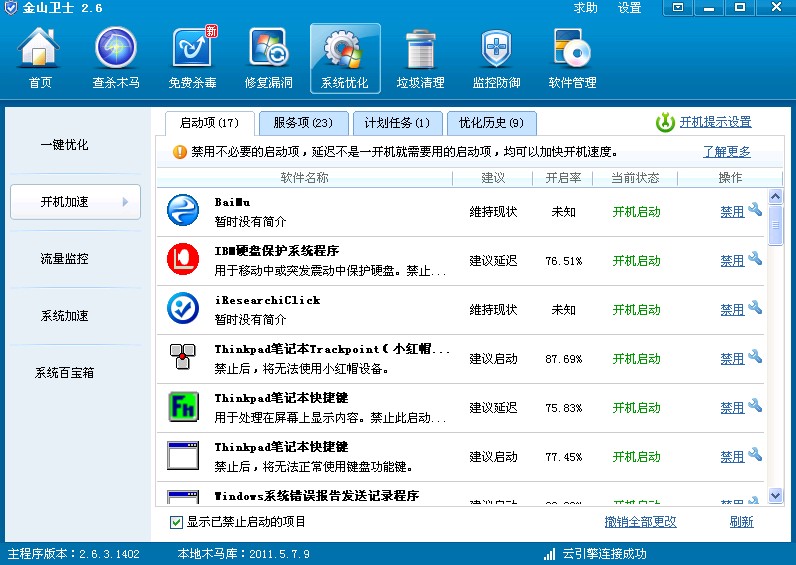Click the 87.69% value
This screenshot has height=565, width=796.
pyautogui.click(x=563, y=359)
